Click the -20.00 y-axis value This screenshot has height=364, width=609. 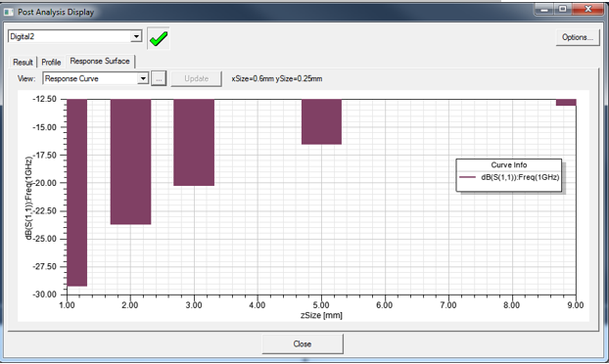44,183
